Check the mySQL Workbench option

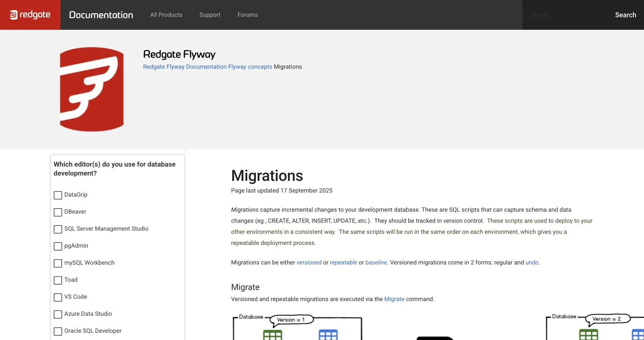click(x=58, y=263)
